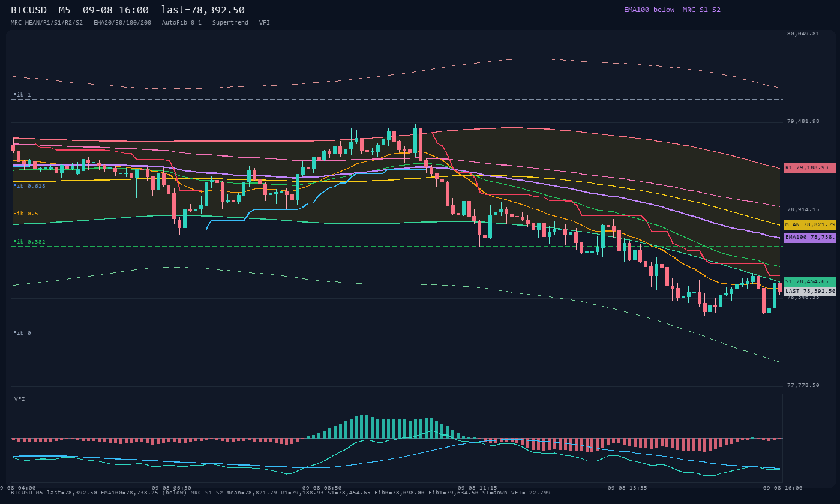Select "MRC MEAN/R1/S1/R2/S2" in the indicator legend
This screenshot has height=504, width=840.
[47, 22]
